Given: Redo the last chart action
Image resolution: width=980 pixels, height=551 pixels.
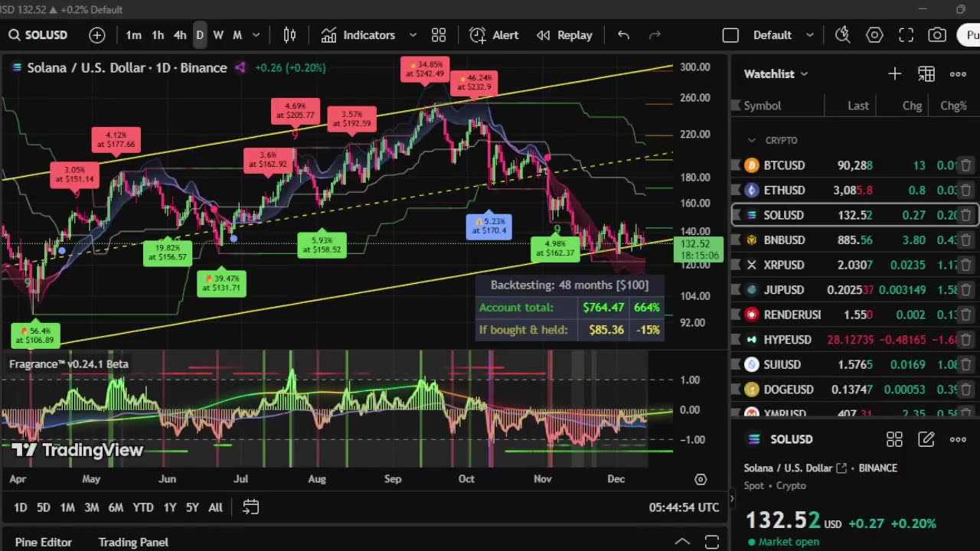Looking at the screenshot, I should coord(655,35).
